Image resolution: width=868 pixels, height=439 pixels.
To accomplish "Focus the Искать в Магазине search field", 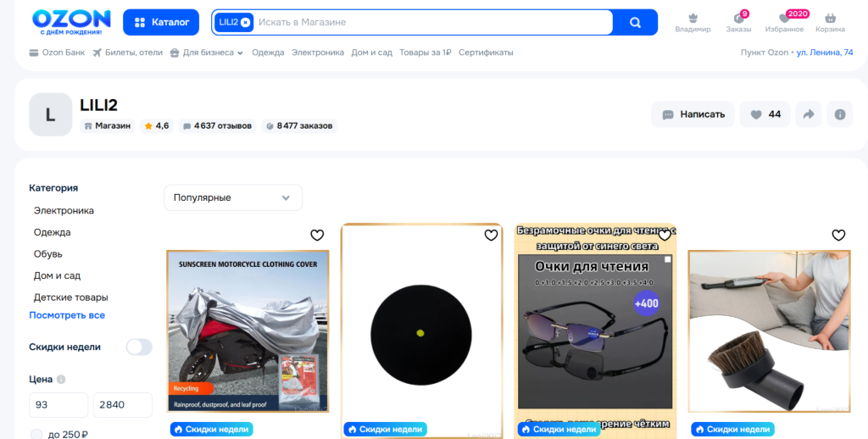I will click(x=431, y=22).
